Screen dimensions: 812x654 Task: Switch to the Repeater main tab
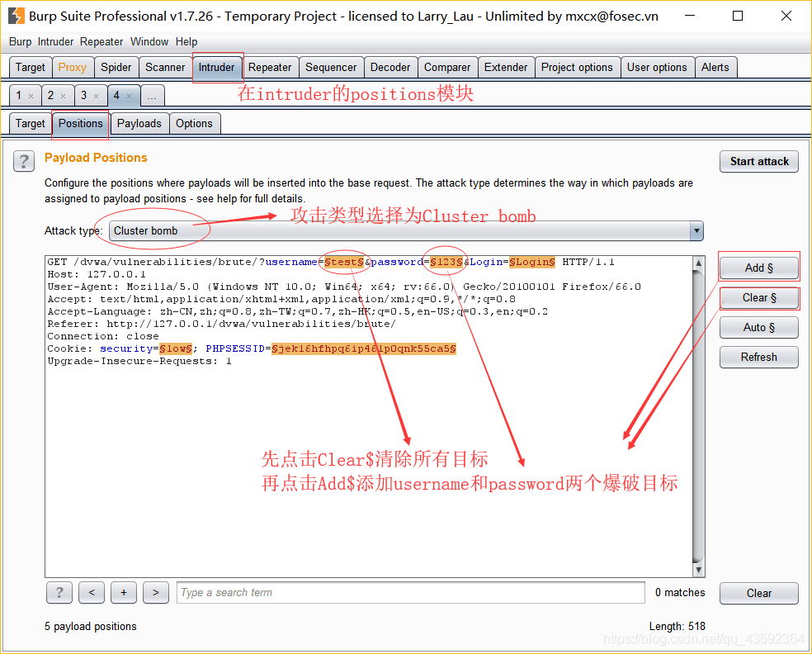[x=270, y=68]
